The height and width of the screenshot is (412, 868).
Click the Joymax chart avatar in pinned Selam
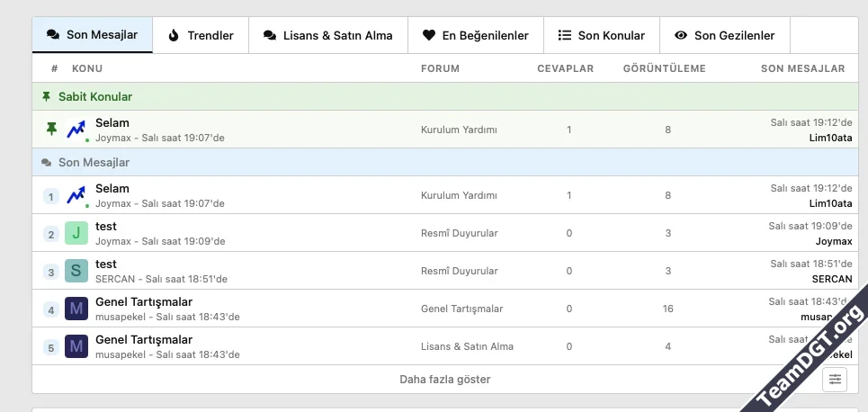pyautogui.click(x=76, y=130)
